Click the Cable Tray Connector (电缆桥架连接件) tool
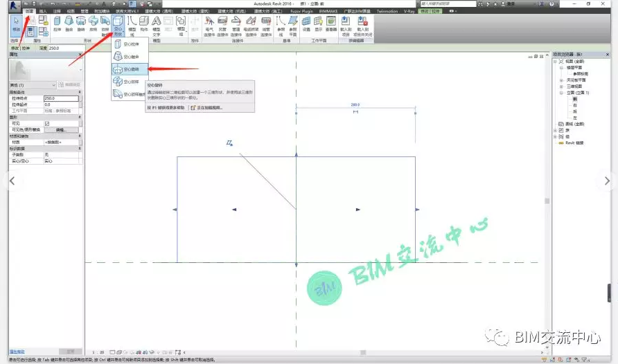Image resolution: width=618 pixels, height=364 pixels. tap(251, 26)
